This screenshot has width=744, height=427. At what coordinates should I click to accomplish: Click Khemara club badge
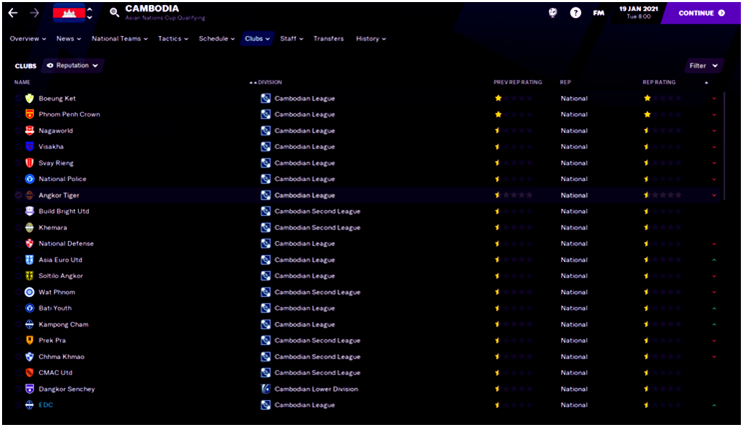coord(29,227)
